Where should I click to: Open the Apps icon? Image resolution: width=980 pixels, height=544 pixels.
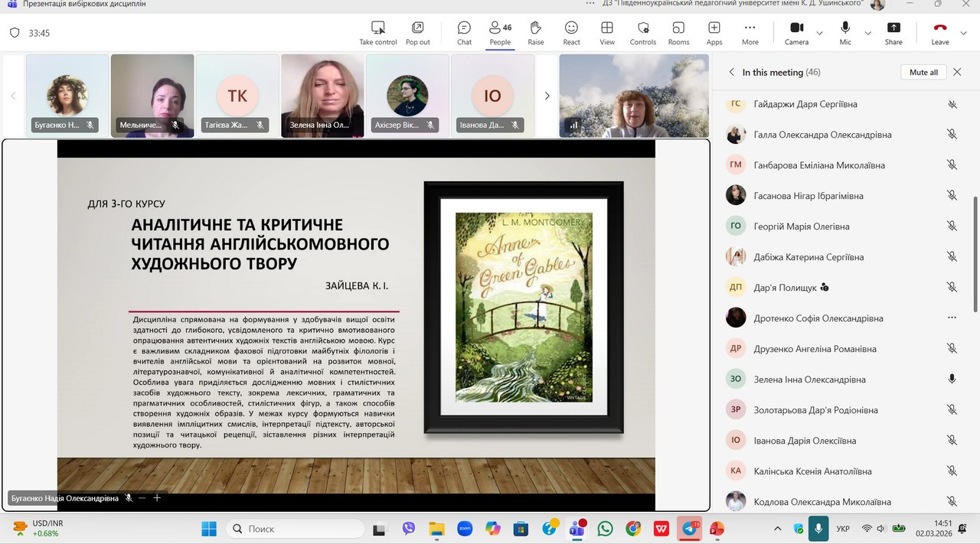(x=714, y=32)
